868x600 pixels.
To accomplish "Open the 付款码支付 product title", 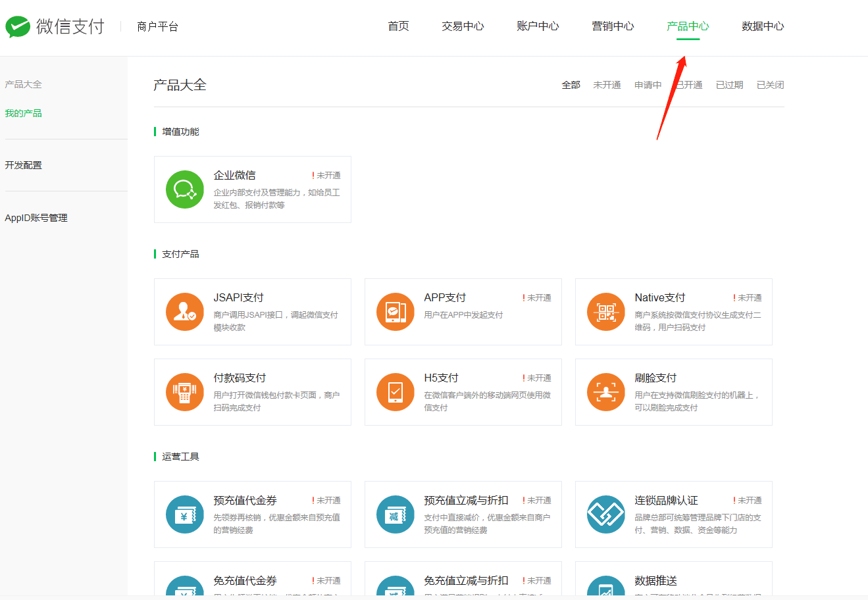I will [240, 378].
